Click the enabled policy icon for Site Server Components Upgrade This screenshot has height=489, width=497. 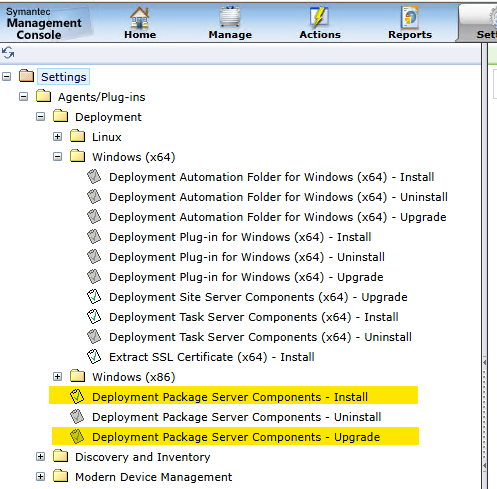click(x=94, y=297)
